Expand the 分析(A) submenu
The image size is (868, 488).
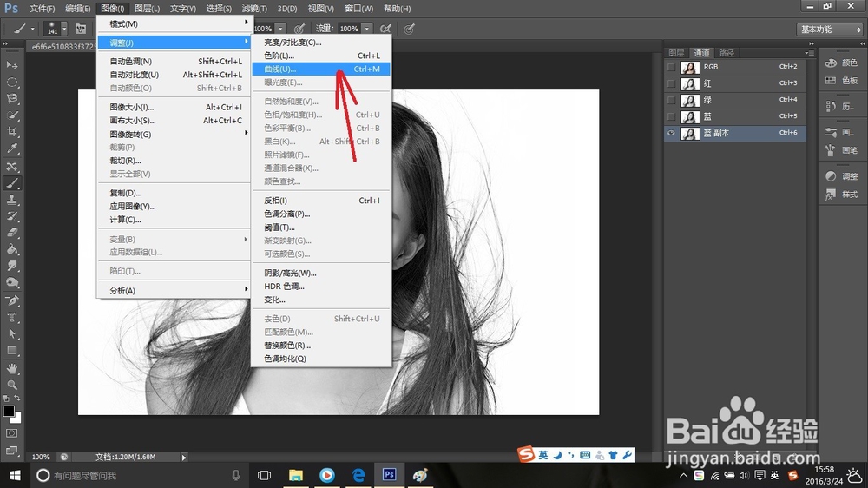coord(174,290)
